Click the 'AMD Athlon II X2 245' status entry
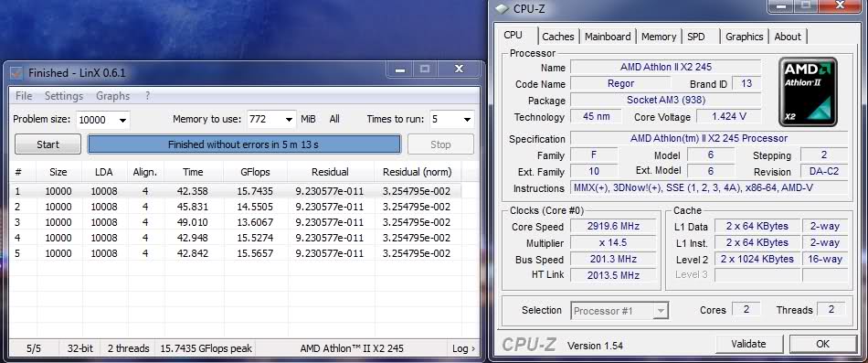 tap(352, 348)
